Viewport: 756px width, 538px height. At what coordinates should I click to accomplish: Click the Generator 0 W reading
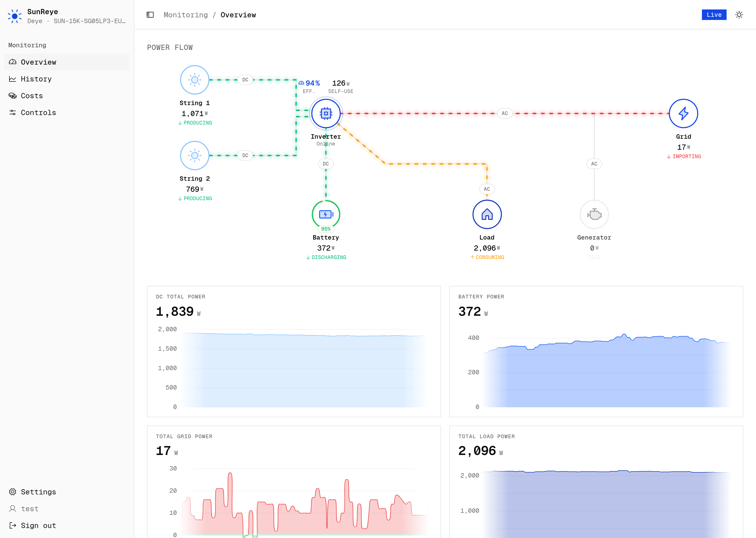pos(594,248)
